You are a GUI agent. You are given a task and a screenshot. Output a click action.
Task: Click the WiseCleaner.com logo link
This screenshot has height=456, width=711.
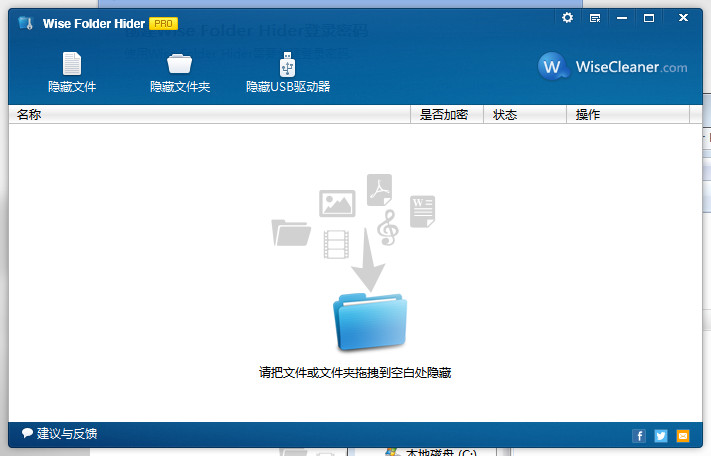(x=613, y=67)
